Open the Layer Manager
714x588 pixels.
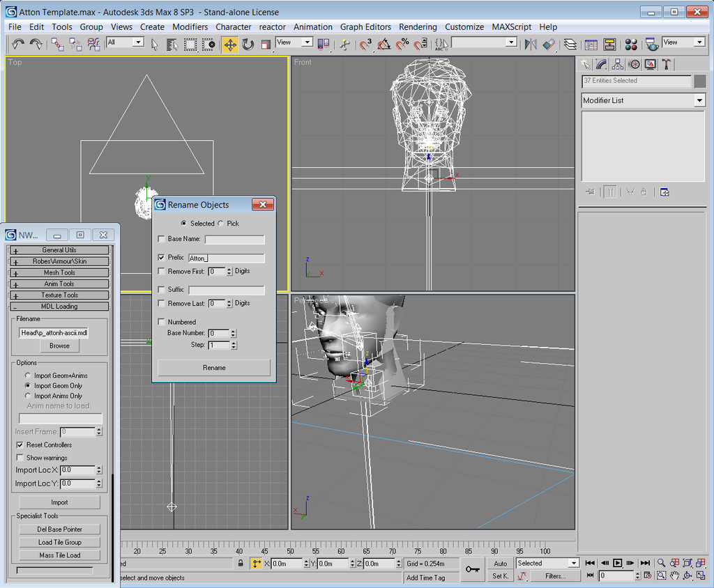570,44
